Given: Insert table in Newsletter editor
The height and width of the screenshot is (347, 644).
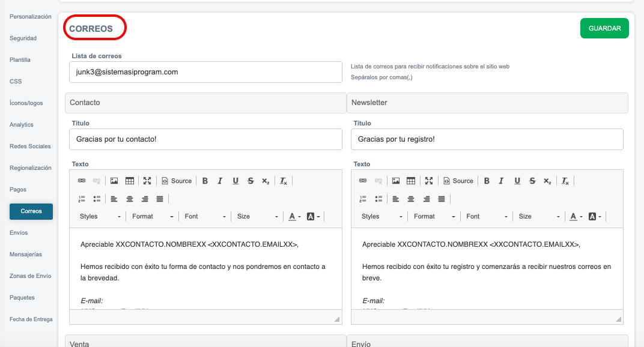Looking at the screenshot, I should tap(411, 181).
